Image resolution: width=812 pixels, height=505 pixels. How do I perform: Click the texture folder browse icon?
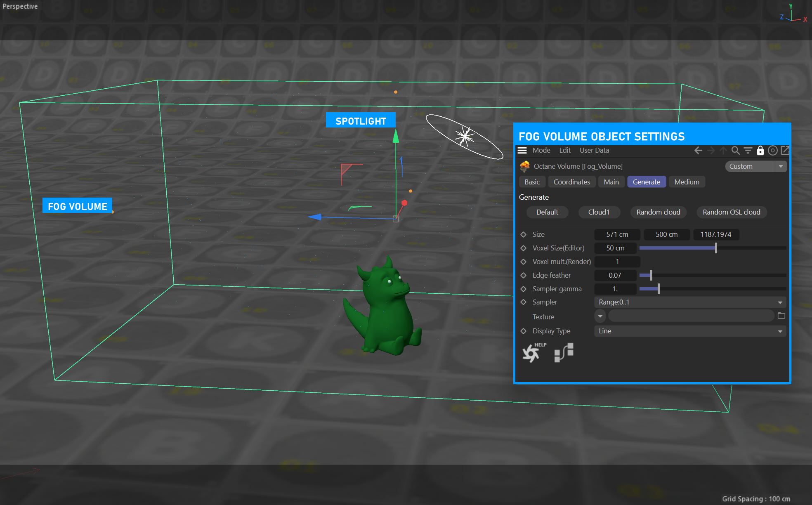point(781,316)
